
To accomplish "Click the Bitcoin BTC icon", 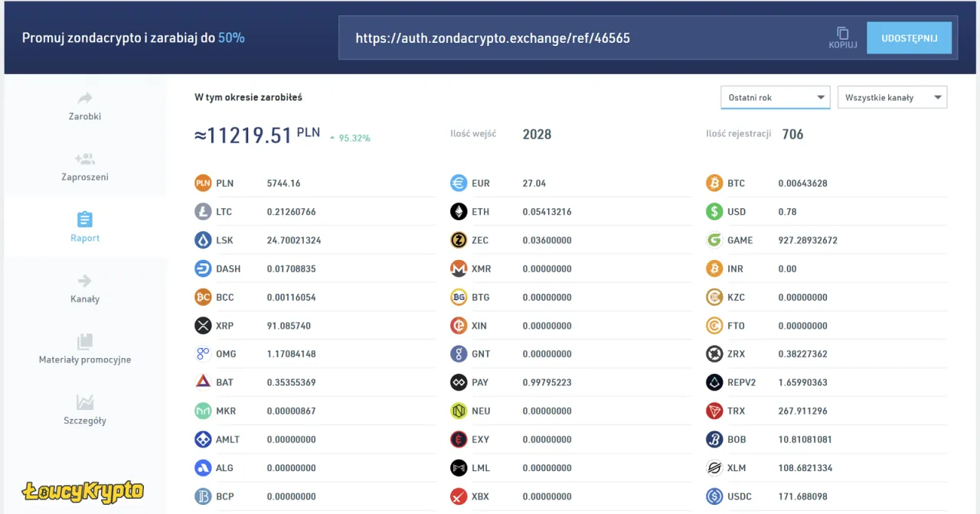I will [714, 183].
